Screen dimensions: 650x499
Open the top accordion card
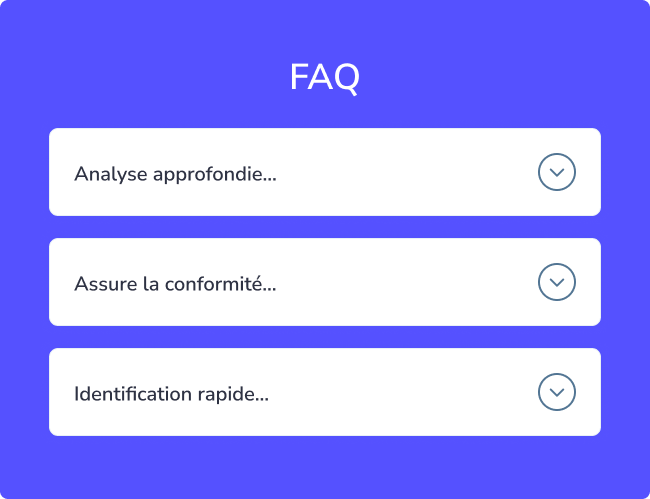click(324, 172)
